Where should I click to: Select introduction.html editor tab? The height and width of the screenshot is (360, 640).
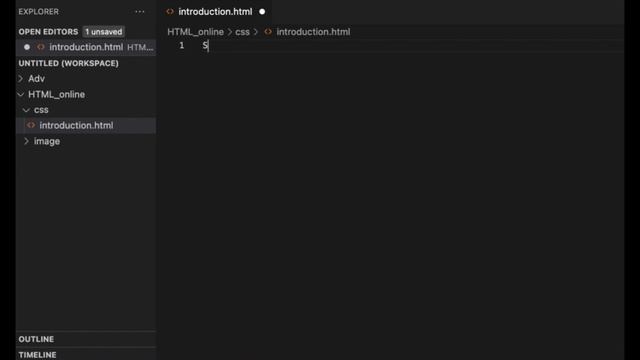click(x=215, y=12)
